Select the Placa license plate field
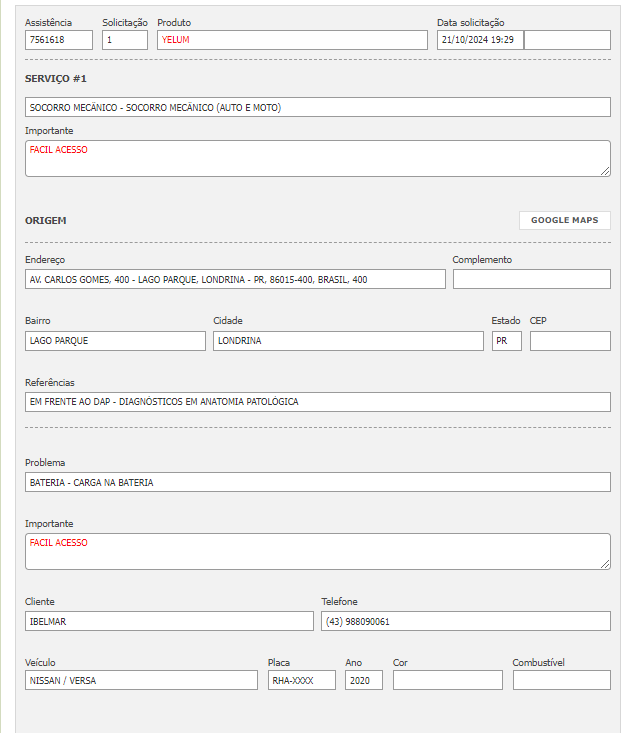The image size is (629, 733). 301,680
